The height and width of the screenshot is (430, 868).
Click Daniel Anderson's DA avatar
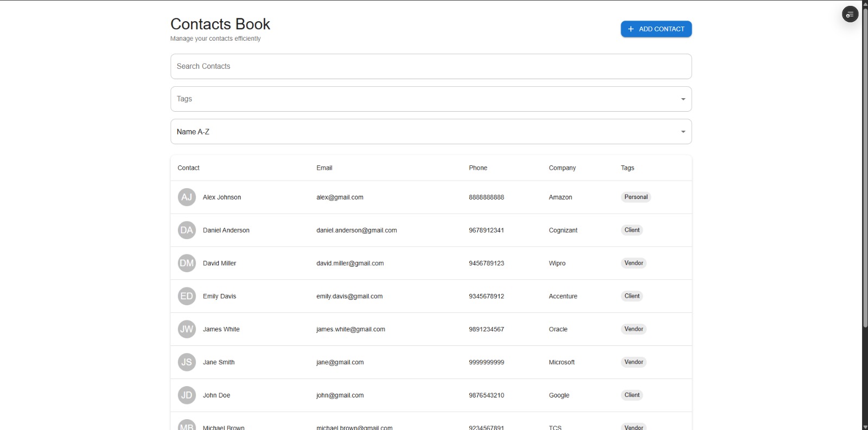pyautogui.click(x=187, y=230)
